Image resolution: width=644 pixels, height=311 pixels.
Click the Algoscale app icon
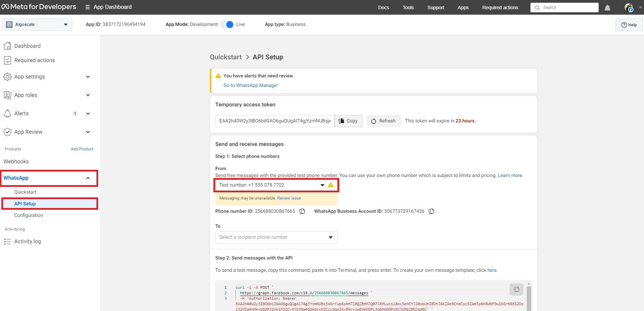coord(9,25)
